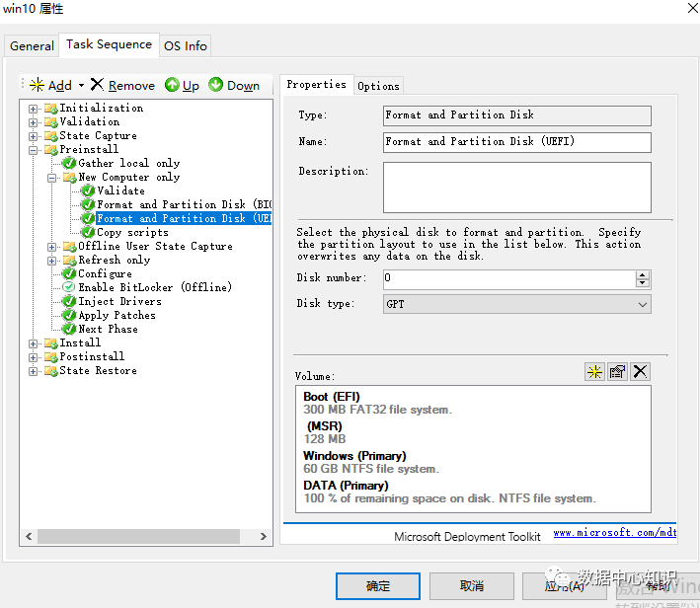Screen dimensions: 700x608
Task: Open the Disk type GPT dropdown
Action: point(517,304)
